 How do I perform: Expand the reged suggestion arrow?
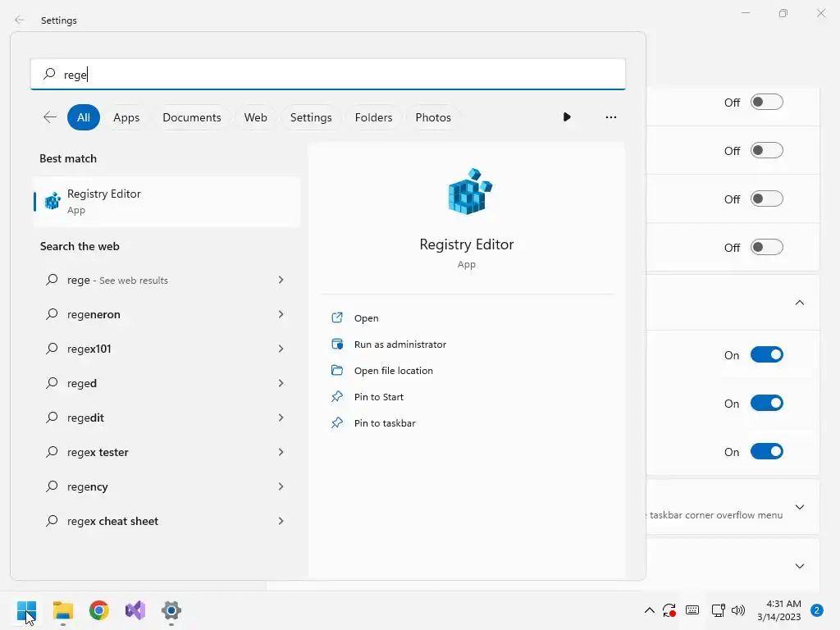281,383
